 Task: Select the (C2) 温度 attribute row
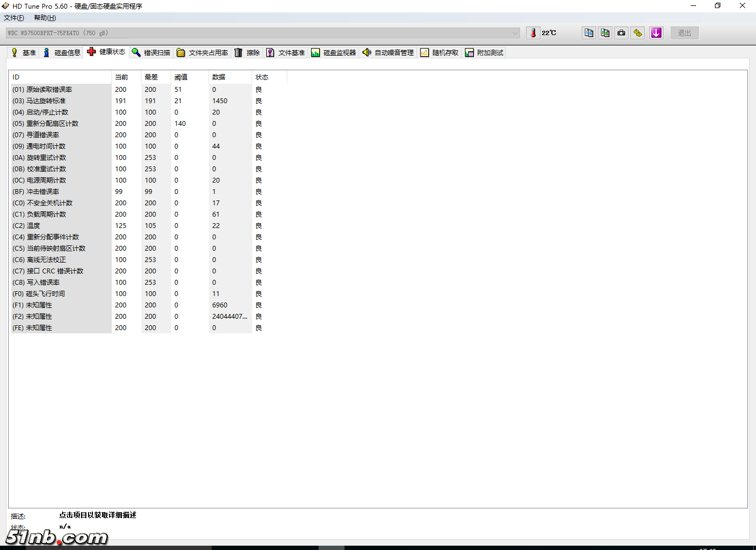tap(33, 226)
